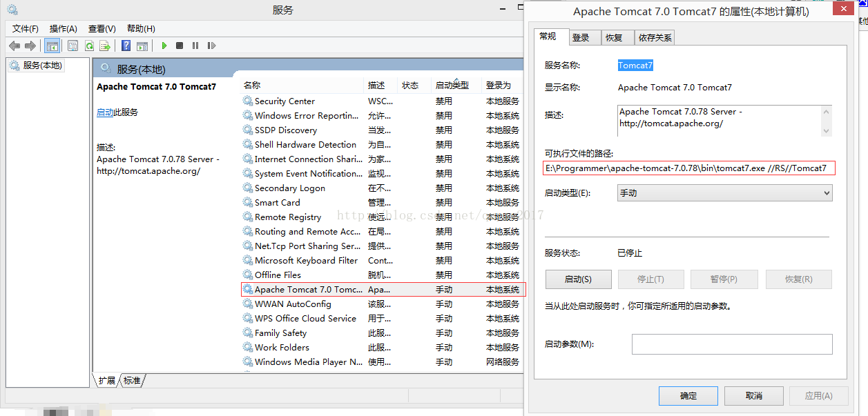
Task: Sort by the 启动类型 column header
Action: pyautogui.click(x=456, y=85)
